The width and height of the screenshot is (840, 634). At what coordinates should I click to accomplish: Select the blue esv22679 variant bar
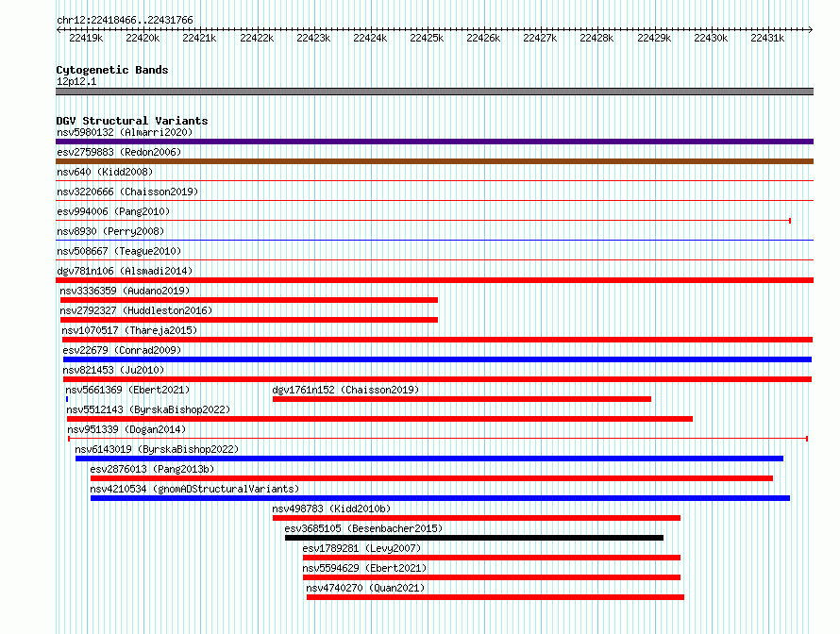(437, 359)
